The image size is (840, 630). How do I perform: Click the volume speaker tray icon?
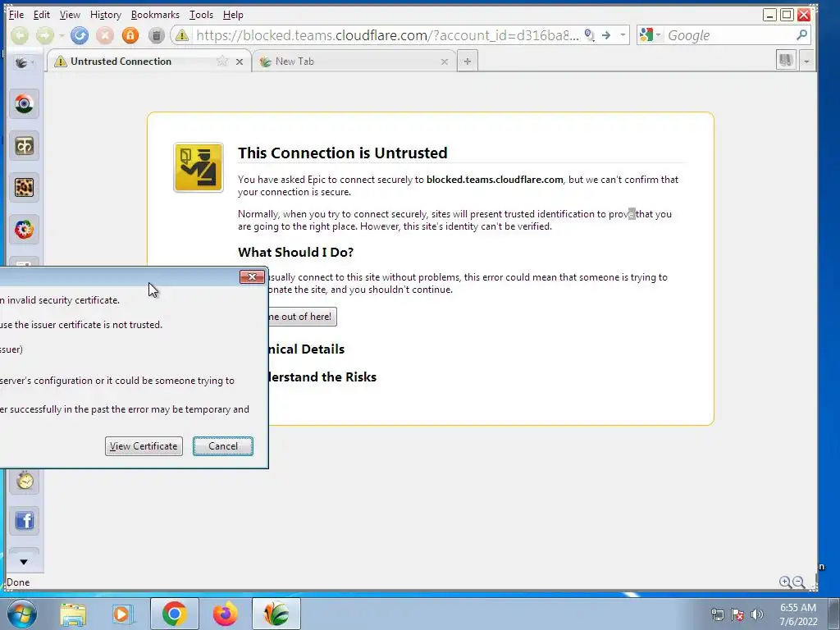(756, 614)
